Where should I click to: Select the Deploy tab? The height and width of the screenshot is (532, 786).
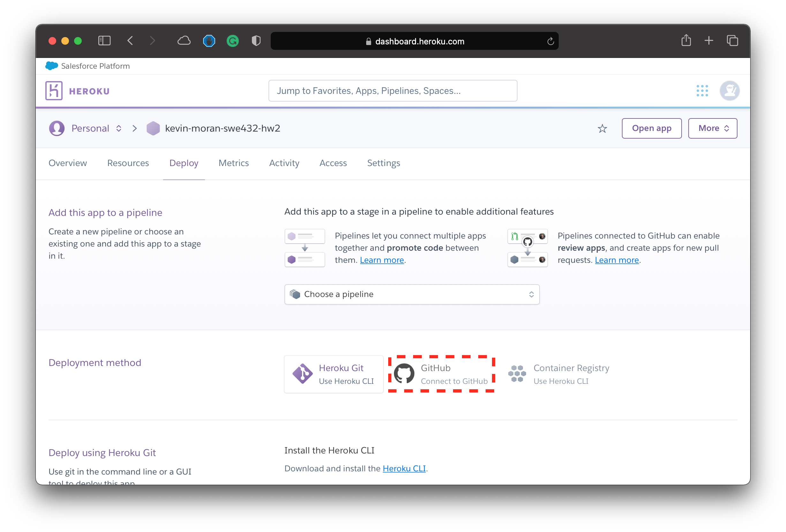tap(184, 163)
